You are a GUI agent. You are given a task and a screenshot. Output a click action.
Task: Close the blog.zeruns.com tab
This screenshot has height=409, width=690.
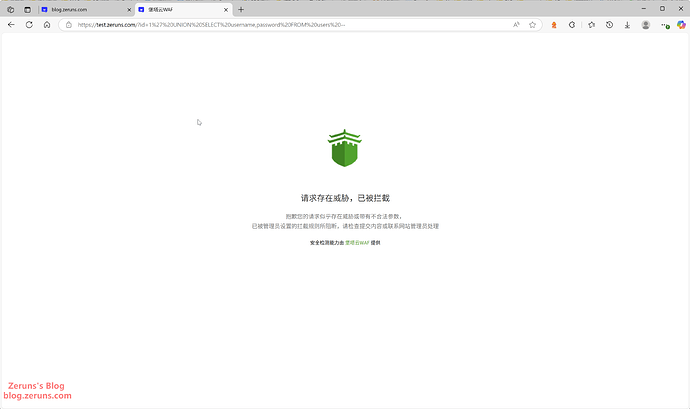[x=129, y=10]
